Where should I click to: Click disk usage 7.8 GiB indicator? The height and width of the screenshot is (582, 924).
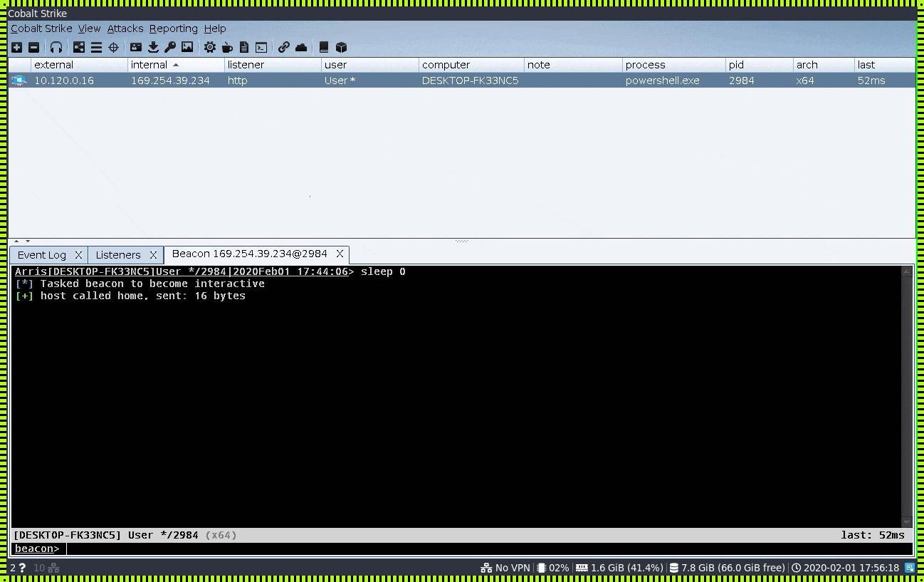point(725,568)
